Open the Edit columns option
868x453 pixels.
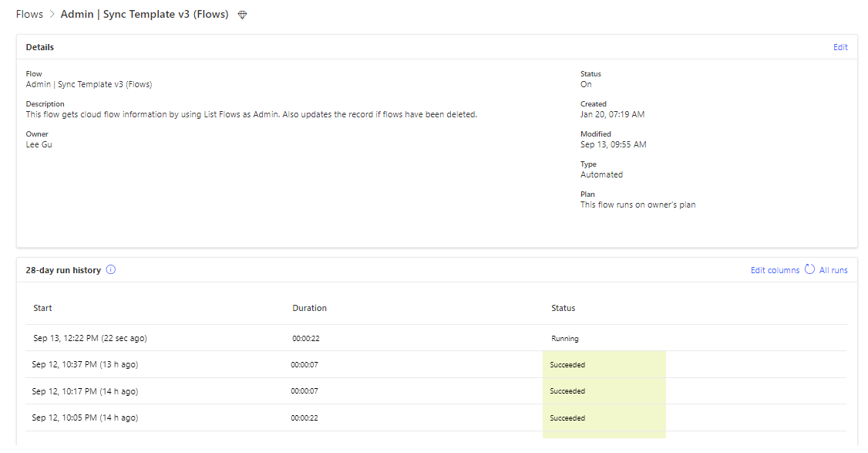pos(773,269)
